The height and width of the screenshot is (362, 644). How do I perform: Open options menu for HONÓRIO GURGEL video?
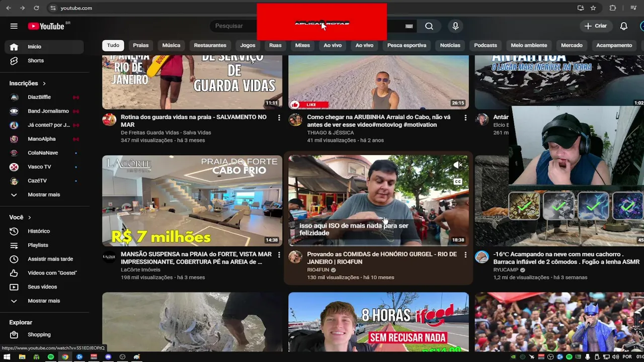(465, 255)
